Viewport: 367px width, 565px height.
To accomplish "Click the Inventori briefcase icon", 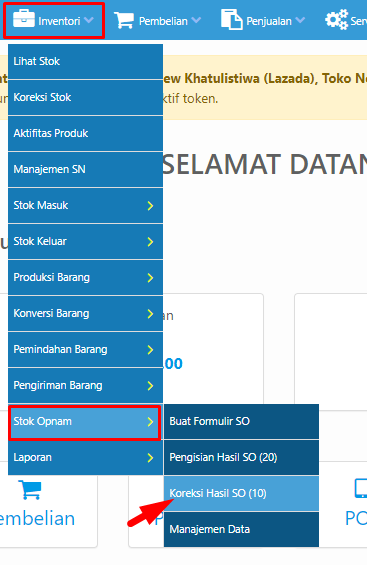I will pos(24,19).
